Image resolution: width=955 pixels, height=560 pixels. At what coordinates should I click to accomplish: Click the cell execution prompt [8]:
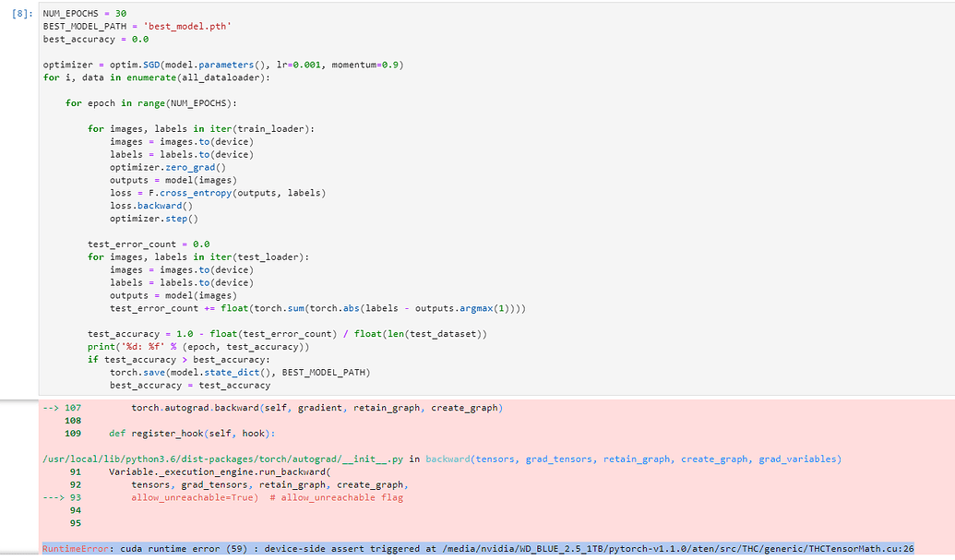pos(22,14)
